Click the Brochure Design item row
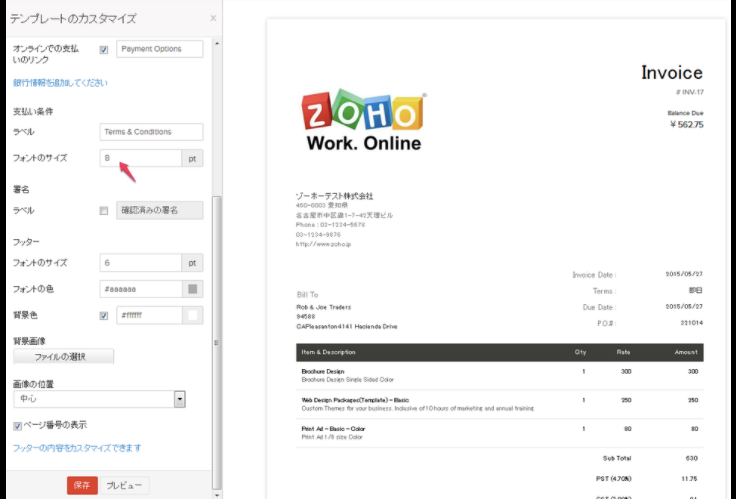The width and height of the screenshot is (736, 499). [499, 376]
